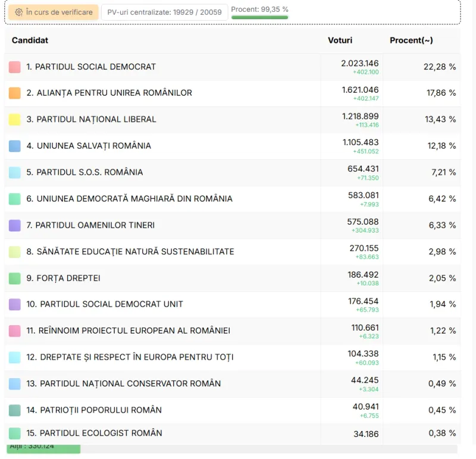Click the vote count 2.023.146
Screen dimensions: 476x459
point(360,63)
